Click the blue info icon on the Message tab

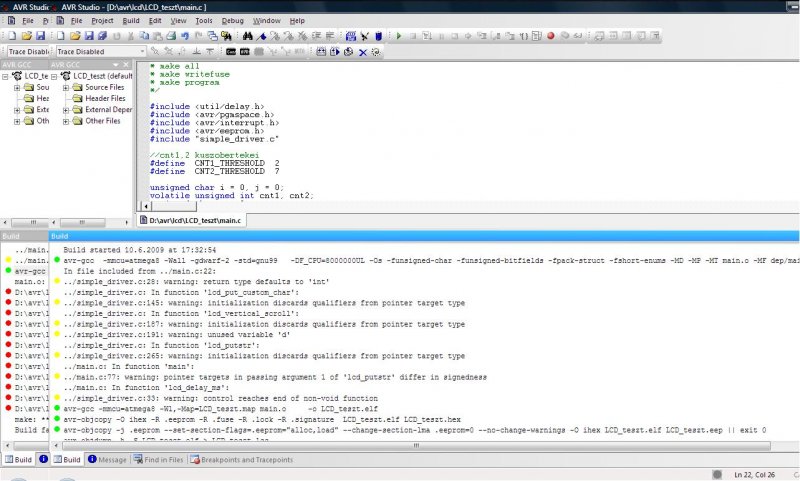click(92, 459)
